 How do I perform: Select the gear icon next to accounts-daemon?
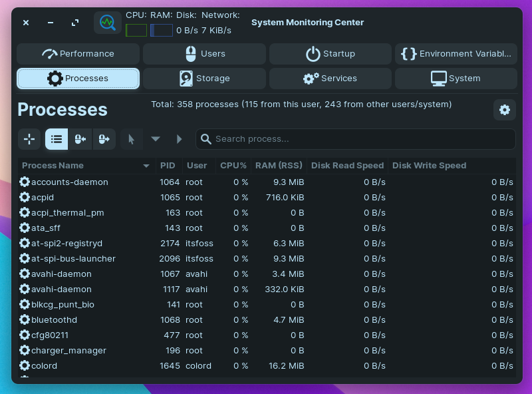[25, 182]
